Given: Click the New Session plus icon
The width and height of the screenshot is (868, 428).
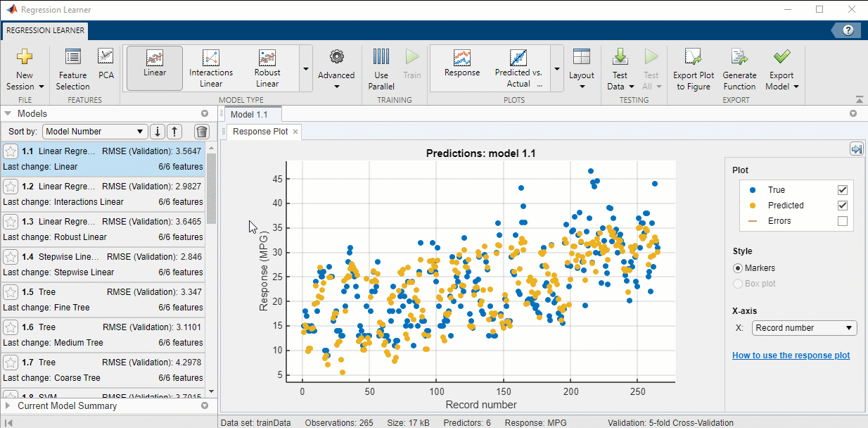Looking at the screenshot, I should pos(25,57).
